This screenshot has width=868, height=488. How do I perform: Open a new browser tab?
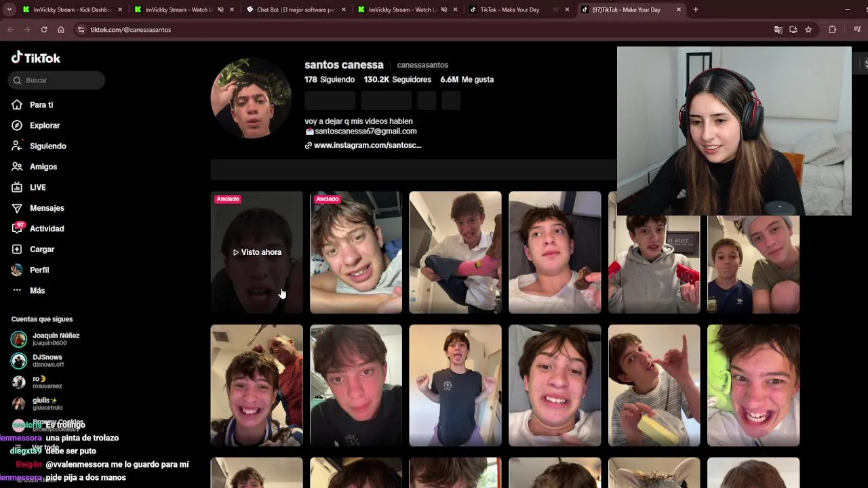tap(696, 9)
